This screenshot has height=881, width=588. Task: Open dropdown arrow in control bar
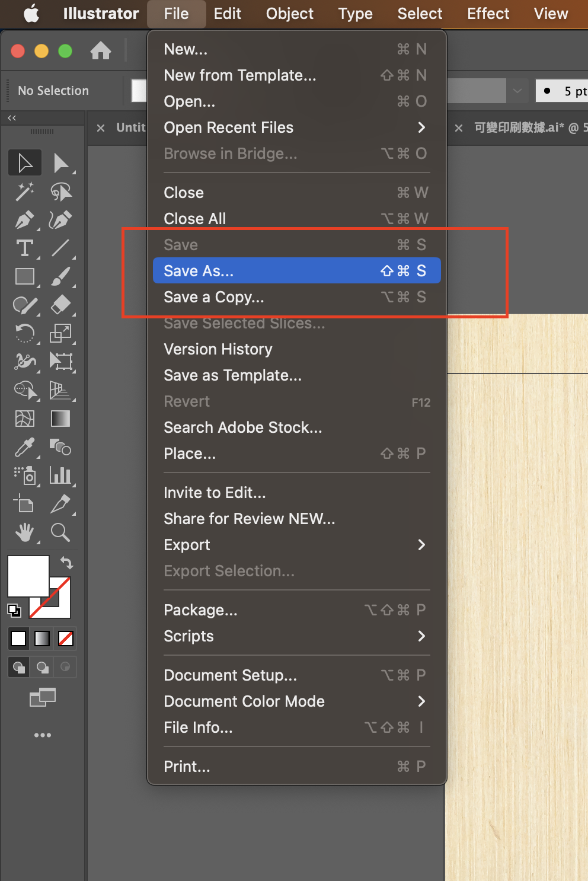point(517,91)
